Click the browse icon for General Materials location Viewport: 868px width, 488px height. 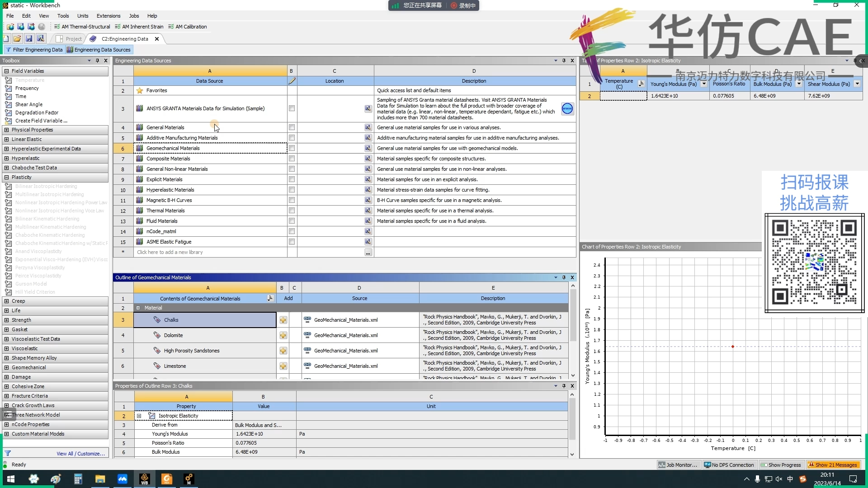(368, 127)
